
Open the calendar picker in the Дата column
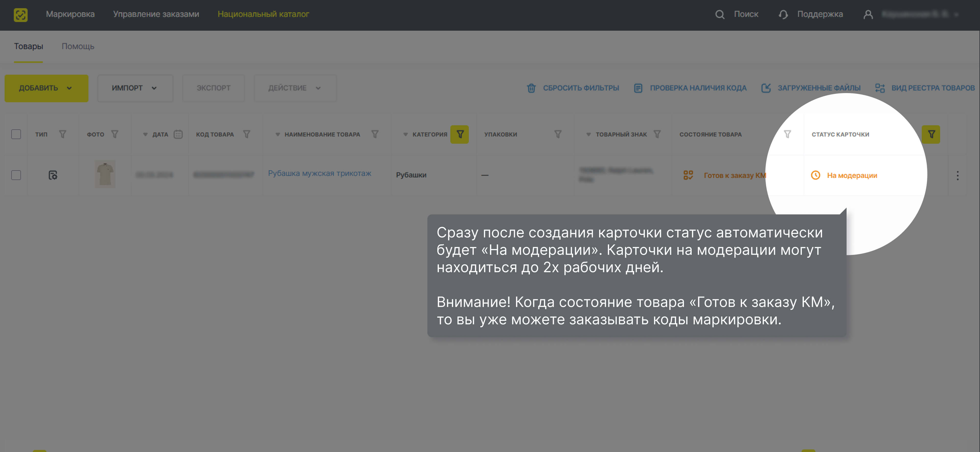point(178,134)
